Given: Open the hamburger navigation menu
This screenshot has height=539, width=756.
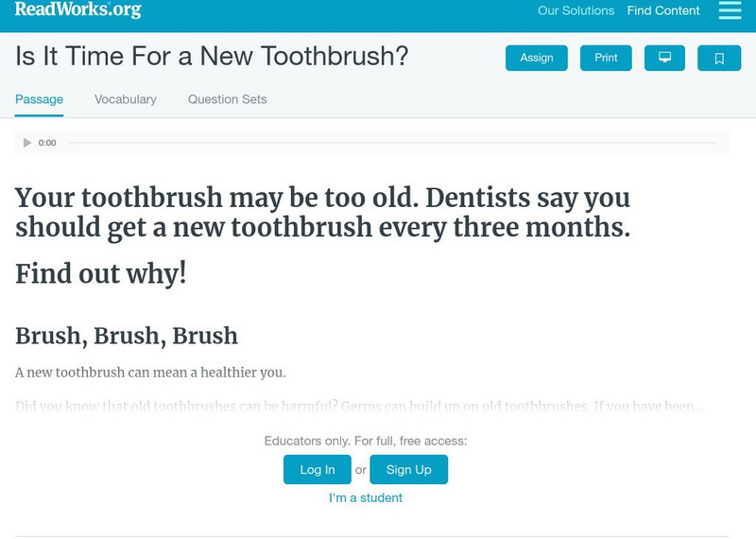Looking at the screenshot, I should coord(730,10).
